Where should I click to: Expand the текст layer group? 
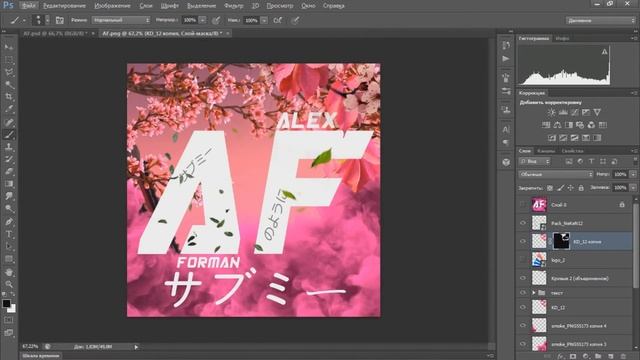click(533, 293)
